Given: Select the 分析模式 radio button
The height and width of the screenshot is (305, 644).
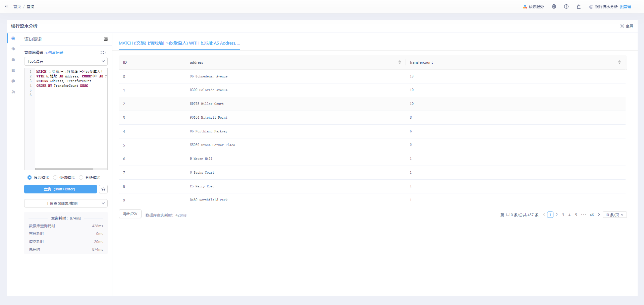Looking at the screenshot, I should point(81,178).
